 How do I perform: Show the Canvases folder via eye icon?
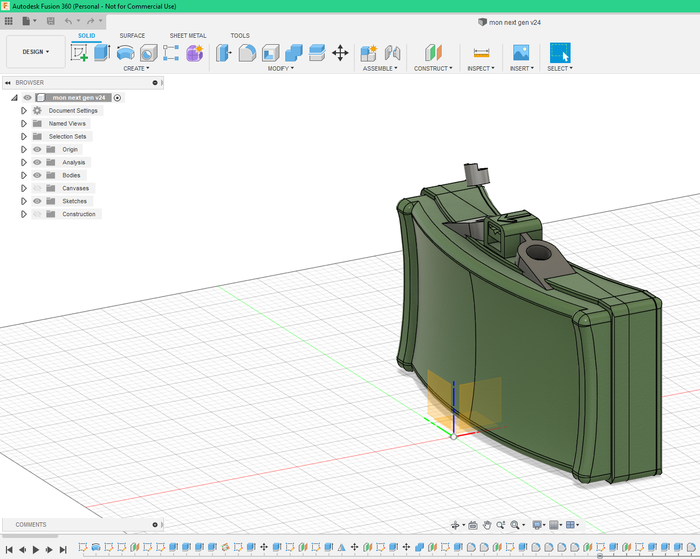pyautogui.click(x=37, y=188)
